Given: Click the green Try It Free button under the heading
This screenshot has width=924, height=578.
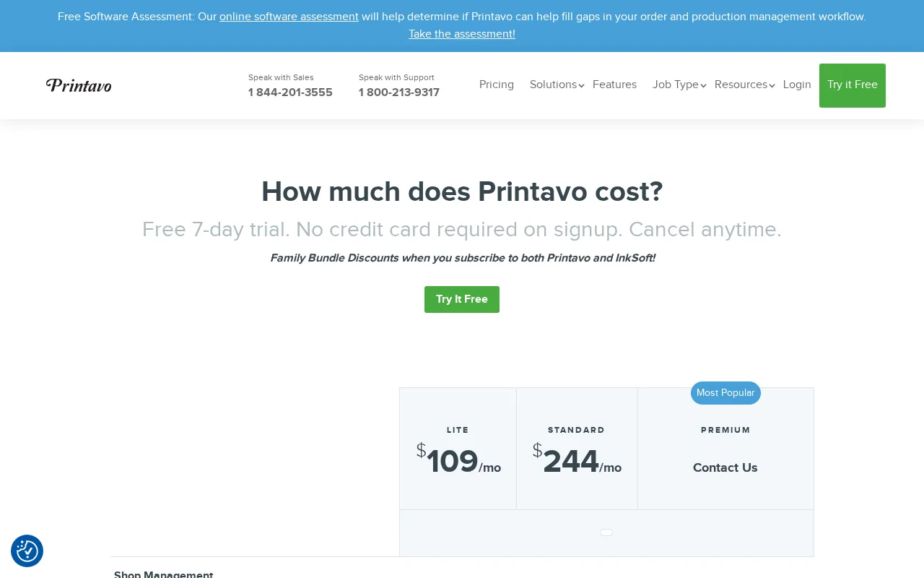Looking at the screenshot, I should [x=462, y=299].
